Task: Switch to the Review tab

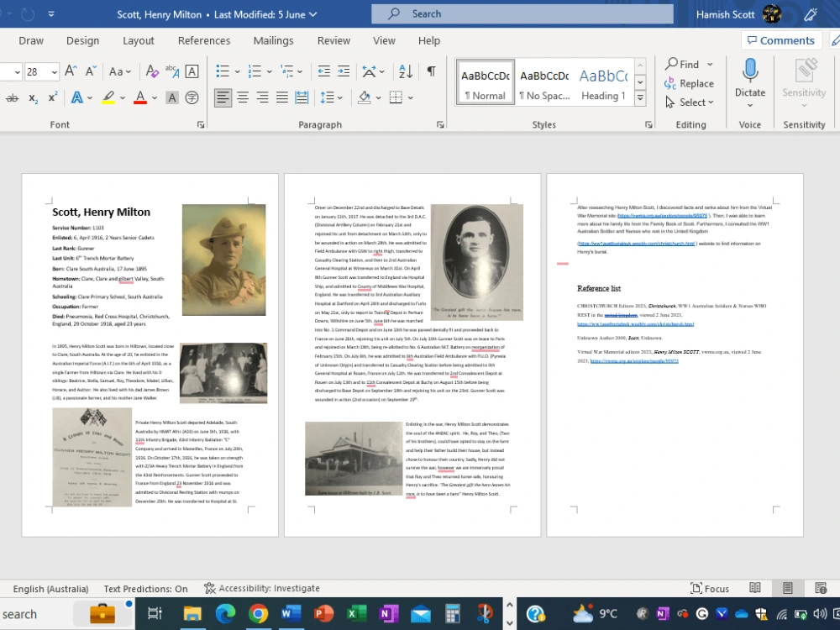Action: point(333,40)
